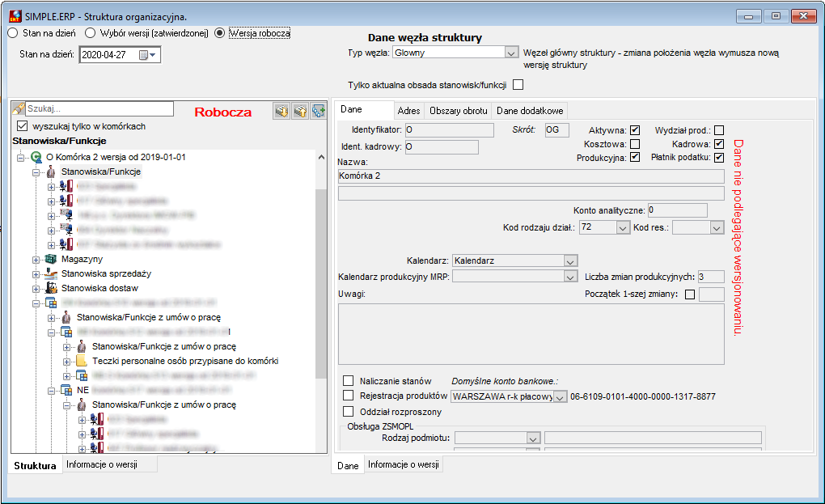Toggle the Płatnik podatku checkbox
Screen dimensions: 825x504
(719, 157)
